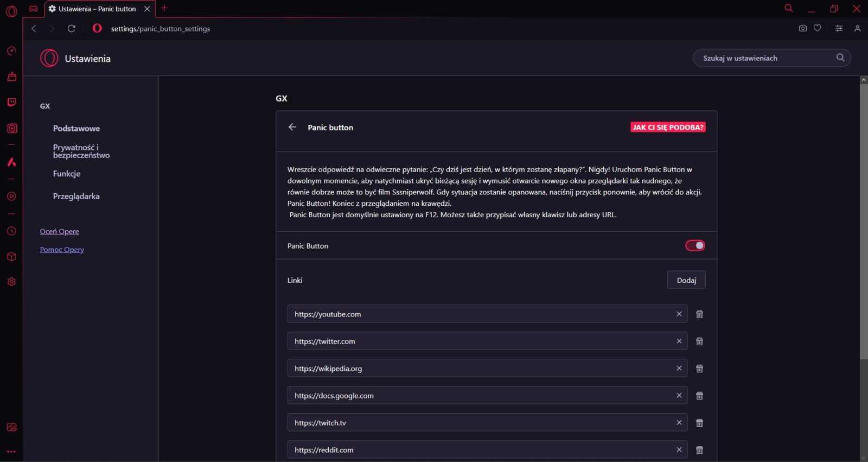Open three-dots more menu in sidebar
Viewport: 868px width, 462px height.
pyautogui.click(x=11, y=451)
